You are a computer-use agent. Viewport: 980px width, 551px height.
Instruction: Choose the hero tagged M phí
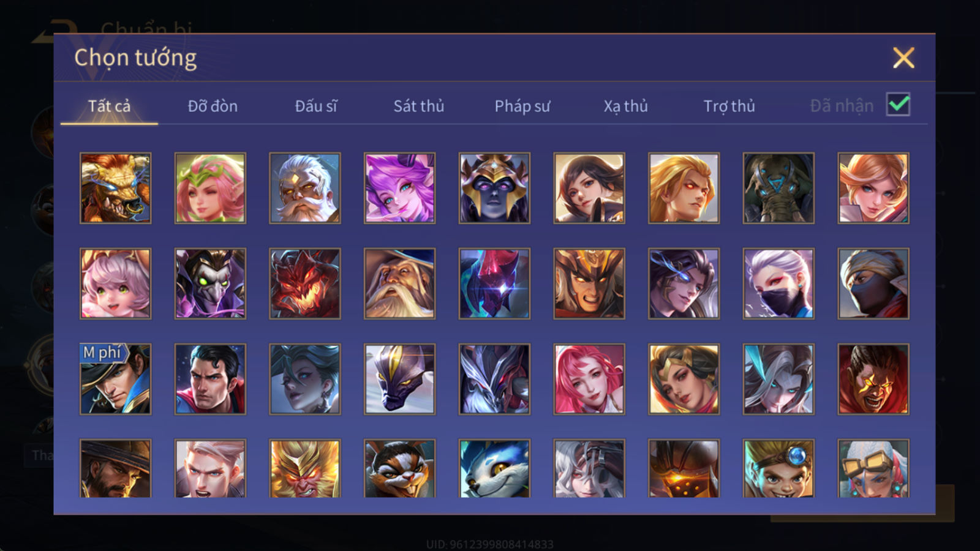coord(115,379)
